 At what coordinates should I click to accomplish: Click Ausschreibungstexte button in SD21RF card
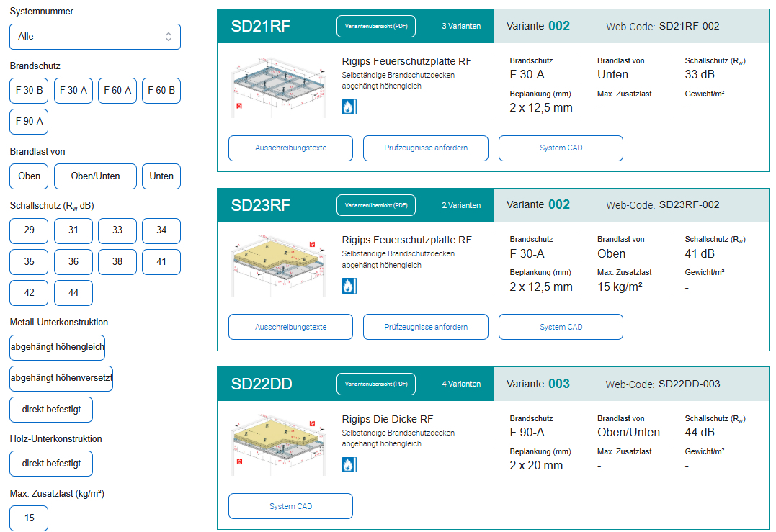(x=290, y=148)
